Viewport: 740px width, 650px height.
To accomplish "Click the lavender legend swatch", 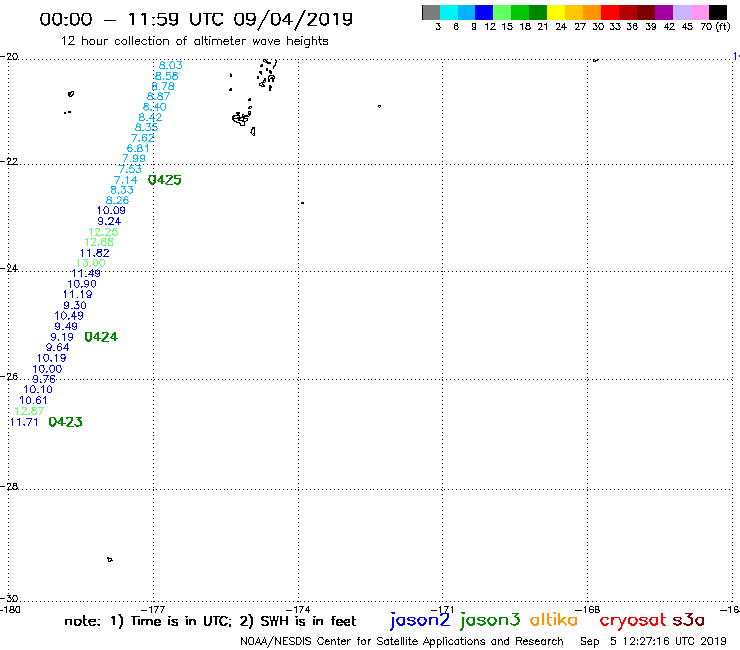I will [x=681, y=12].
